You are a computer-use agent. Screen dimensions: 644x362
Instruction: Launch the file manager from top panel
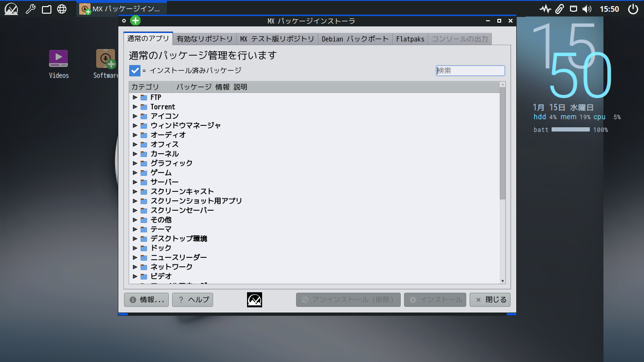(46, 9)
